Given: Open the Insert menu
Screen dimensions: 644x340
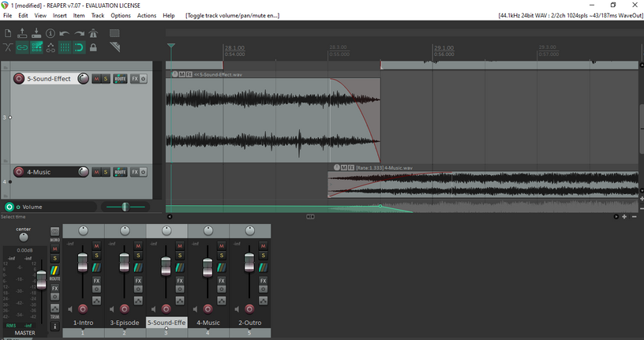Looking at the screenshot, I should (60, 16).
